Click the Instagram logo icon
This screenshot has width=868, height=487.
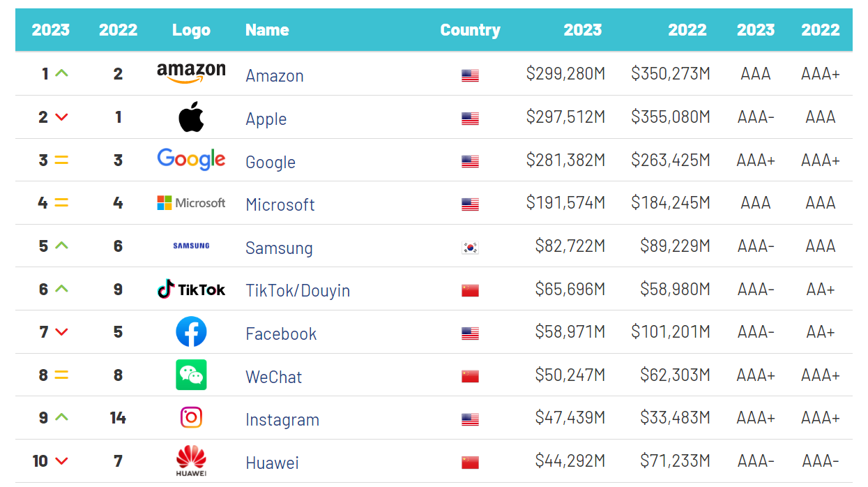pyautogui.click(x=191, y=418)
